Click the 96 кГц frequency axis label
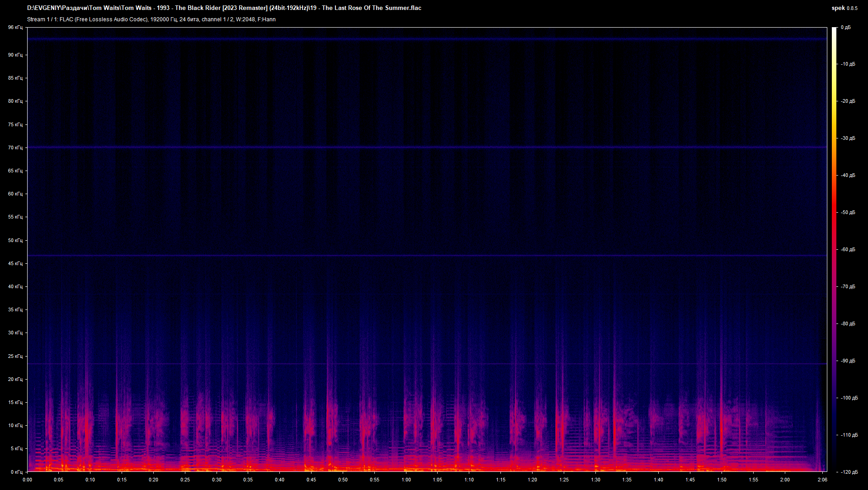 15,27
